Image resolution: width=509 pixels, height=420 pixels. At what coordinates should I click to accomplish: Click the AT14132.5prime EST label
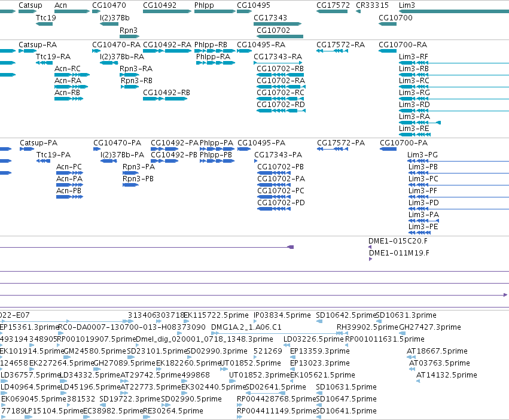(447, 375)
